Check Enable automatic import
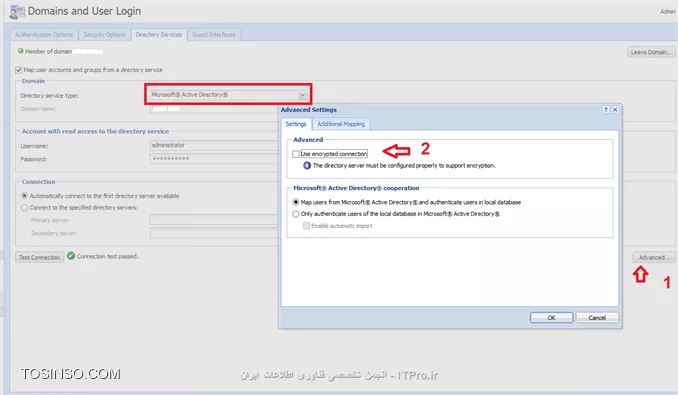 (306, 226)
